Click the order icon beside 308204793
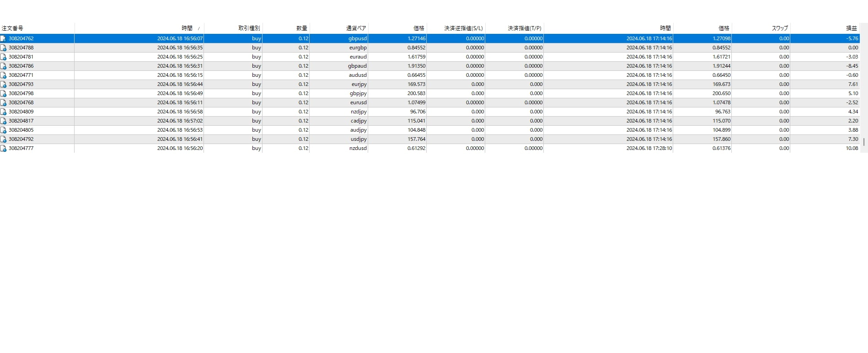The image size is (868, 353). click(x=3, y=85)
